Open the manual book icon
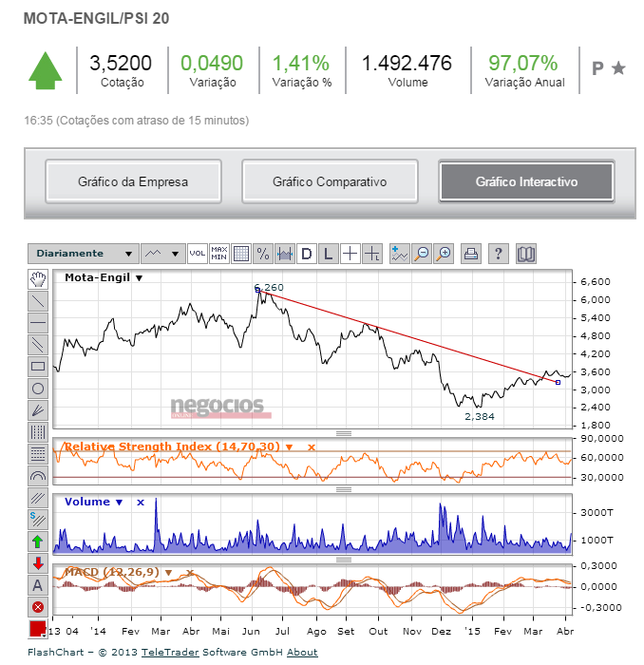The image size is (644, 665). pos(526,254)
